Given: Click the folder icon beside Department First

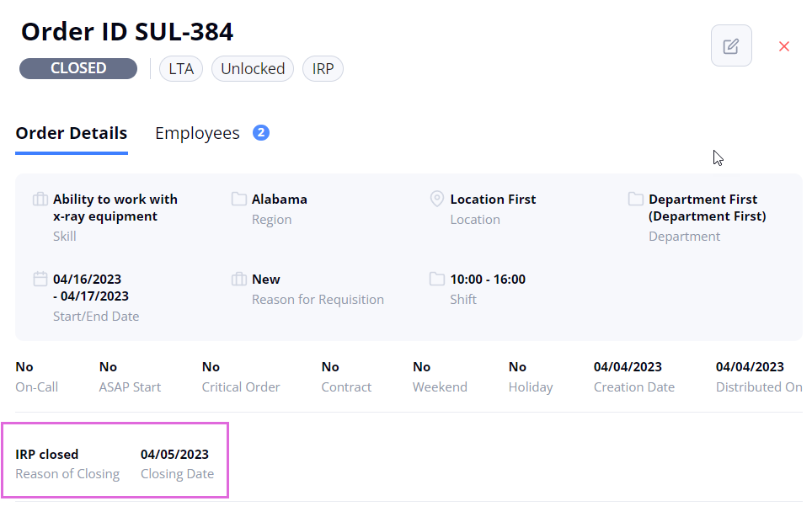Looking at the screenshot, I should (636, 200).
